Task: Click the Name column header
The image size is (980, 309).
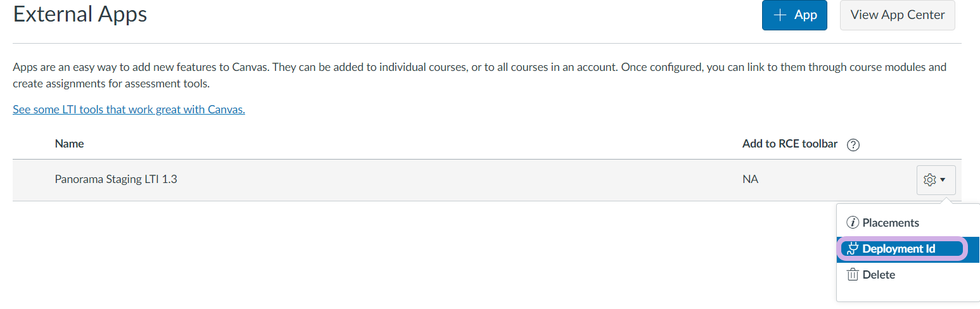Action: [70, 144]
